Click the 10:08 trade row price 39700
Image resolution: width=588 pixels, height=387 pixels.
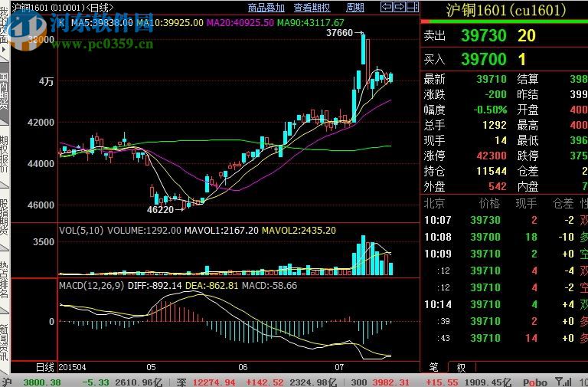[x=485, y=237]
